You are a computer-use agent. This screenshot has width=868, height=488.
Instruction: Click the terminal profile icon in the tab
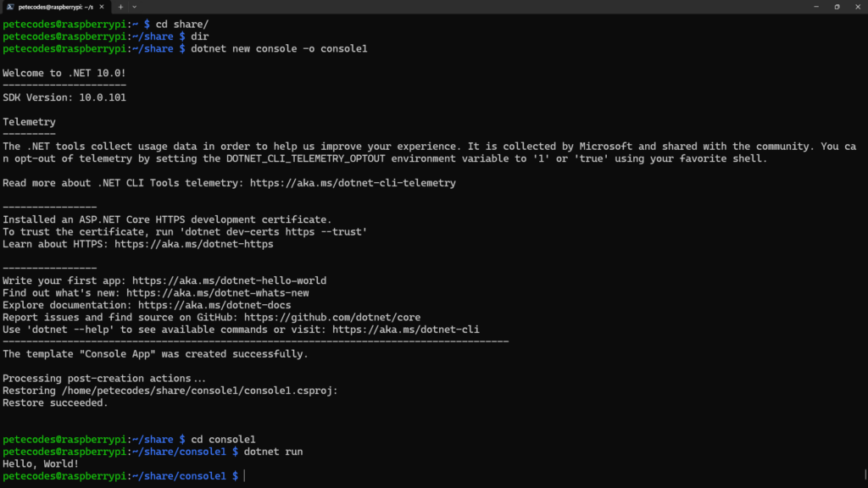[x=8, y=6]
